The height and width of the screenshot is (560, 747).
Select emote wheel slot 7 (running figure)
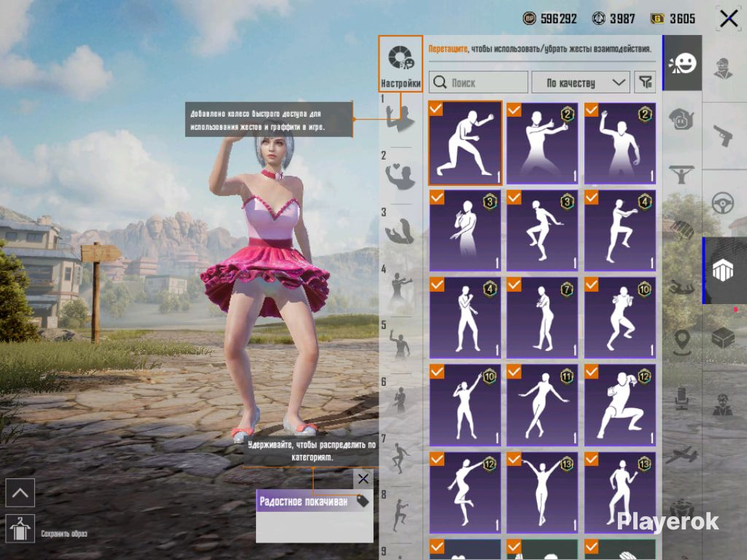point(399,457)
